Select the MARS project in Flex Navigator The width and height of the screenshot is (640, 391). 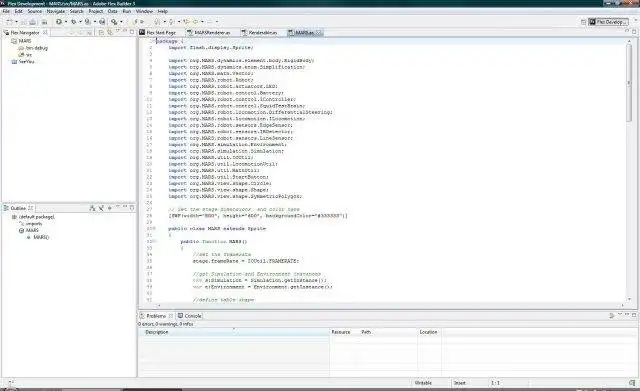coord(24,41)
